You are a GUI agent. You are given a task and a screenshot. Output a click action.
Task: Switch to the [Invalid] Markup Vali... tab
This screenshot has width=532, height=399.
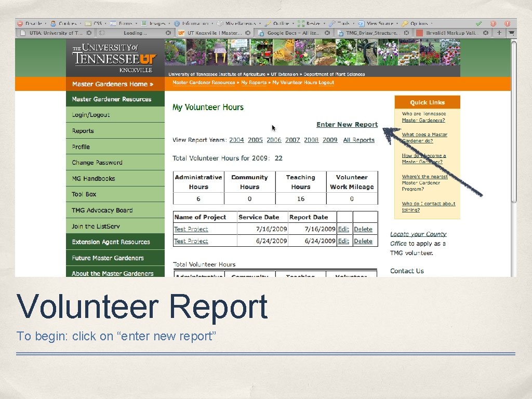[453, 33]
